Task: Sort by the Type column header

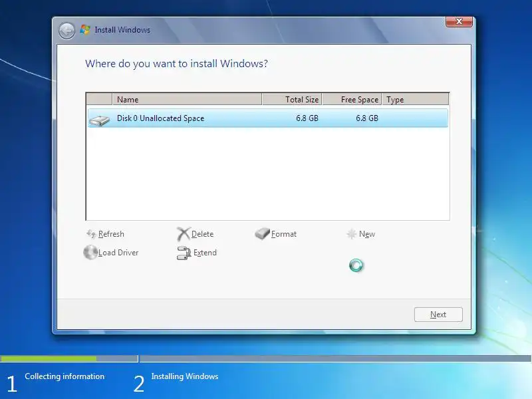Action: point(415,99)
